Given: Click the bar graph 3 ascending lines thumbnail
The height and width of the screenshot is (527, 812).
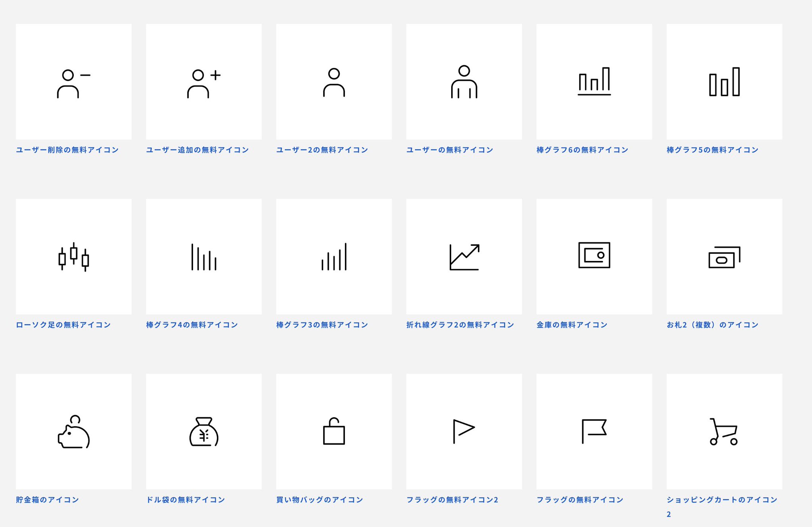Looking at the screenshot, I should click(x=334, y=257).
